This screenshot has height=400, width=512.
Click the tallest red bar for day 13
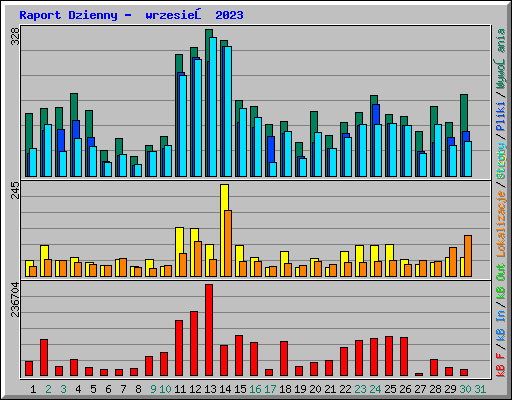click(x=209, y=330)
